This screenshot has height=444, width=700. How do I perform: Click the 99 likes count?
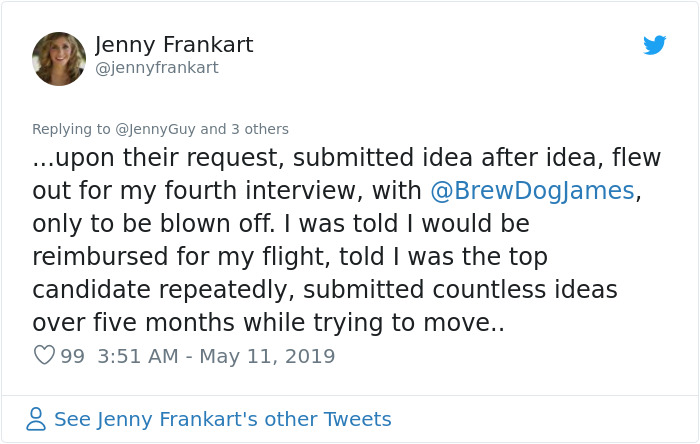pos(72,356)
